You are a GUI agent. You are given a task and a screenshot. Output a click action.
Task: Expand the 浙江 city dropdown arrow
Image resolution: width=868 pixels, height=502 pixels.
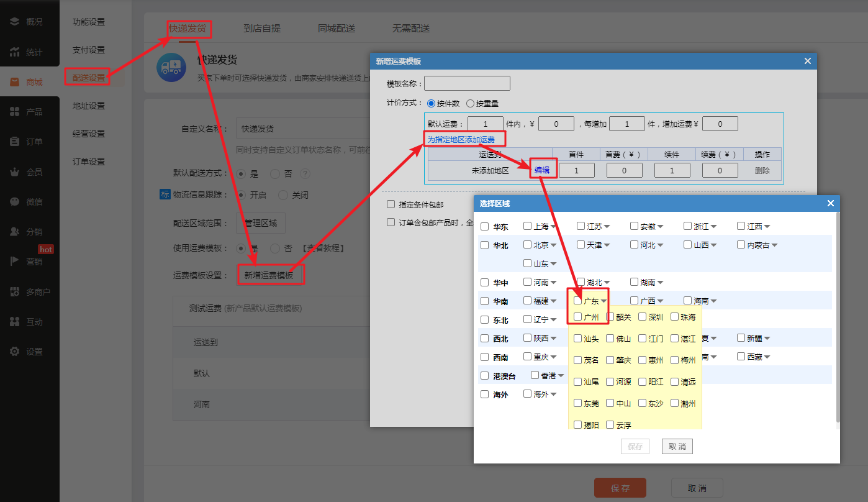[x=713, y=227]
